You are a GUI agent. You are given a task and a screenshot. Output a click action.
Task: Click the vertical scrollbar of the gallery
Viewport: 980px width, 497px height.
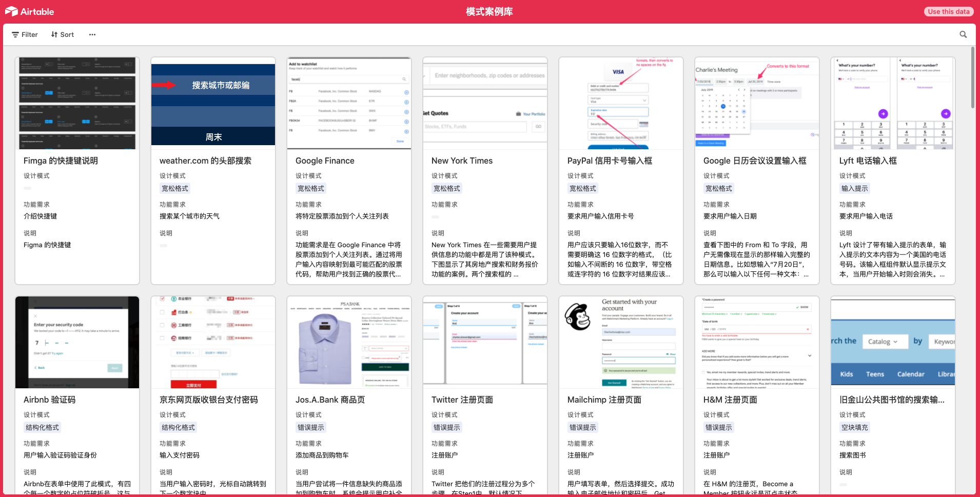click(972, 77)
